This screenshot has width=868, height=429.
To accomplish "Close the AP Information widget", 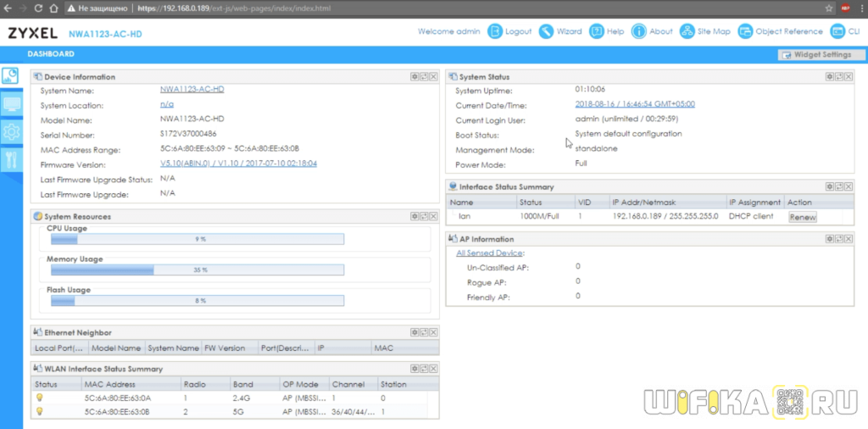I will [x=848, y=239].
